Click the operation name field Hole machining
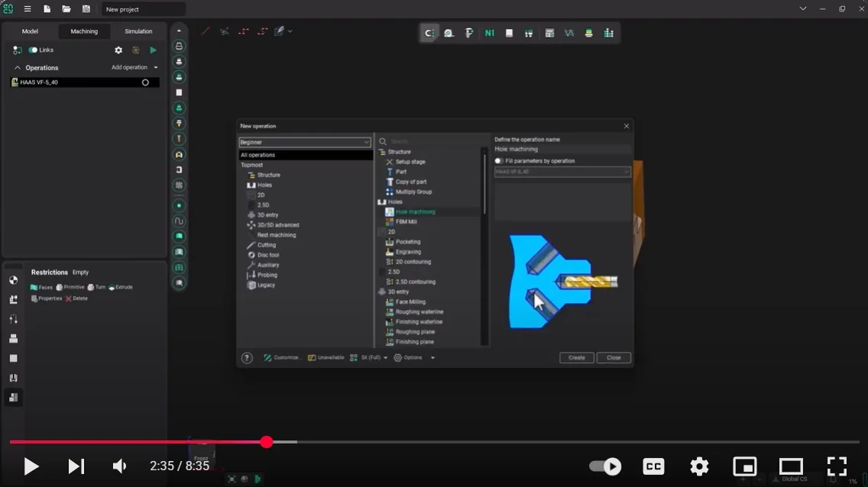 click(x=562, y=150)
